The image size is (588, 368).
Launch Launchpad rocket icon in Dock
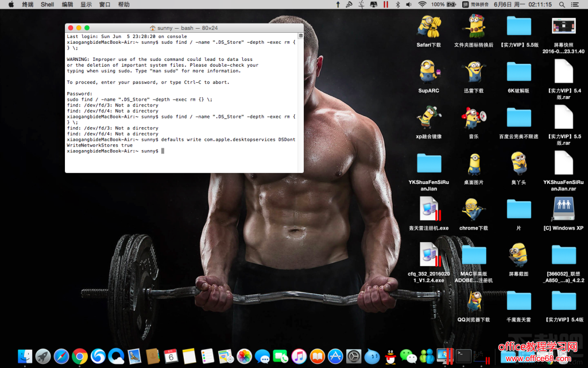coord(43,356)
